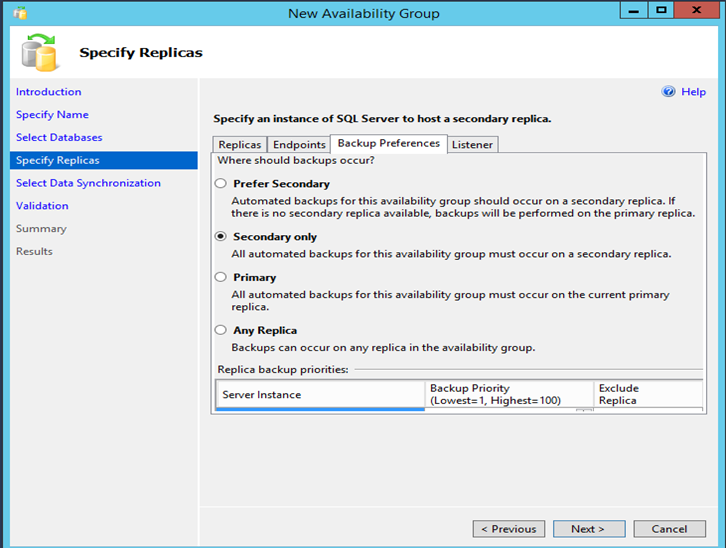Enable the Any Replica option
726x548 pixels.
(x=221, y=331)
